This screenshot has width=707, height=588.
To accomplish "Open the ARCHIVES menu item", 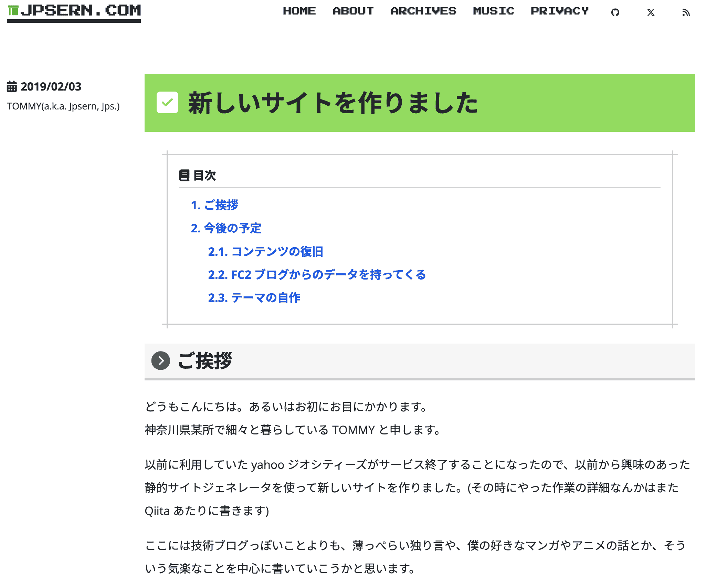I will [x=423, y=11].
